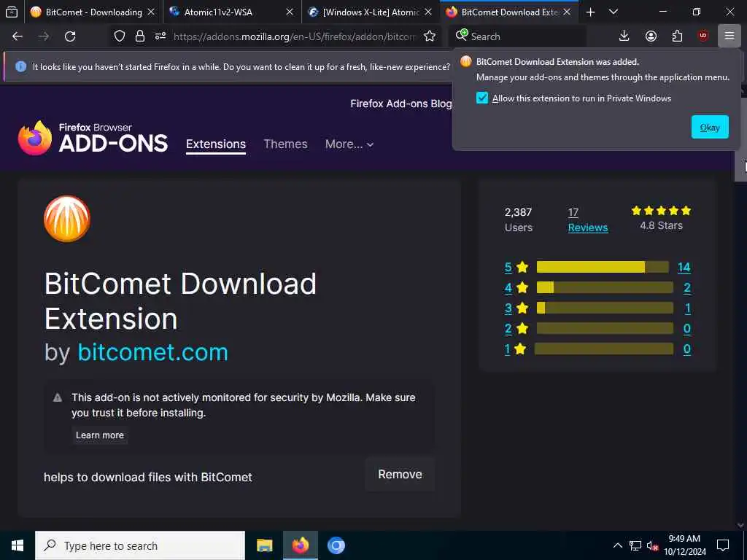
Task: Open the 14 count of five-star reviews
Action: pyautogui.click(x=684, y=267)
